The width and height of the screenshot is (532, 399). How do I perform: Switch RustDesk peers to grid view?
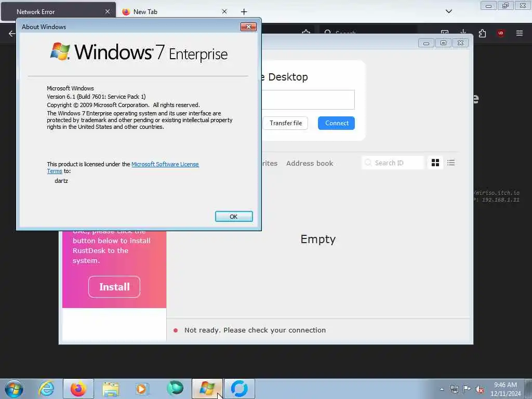coord(435,163)
